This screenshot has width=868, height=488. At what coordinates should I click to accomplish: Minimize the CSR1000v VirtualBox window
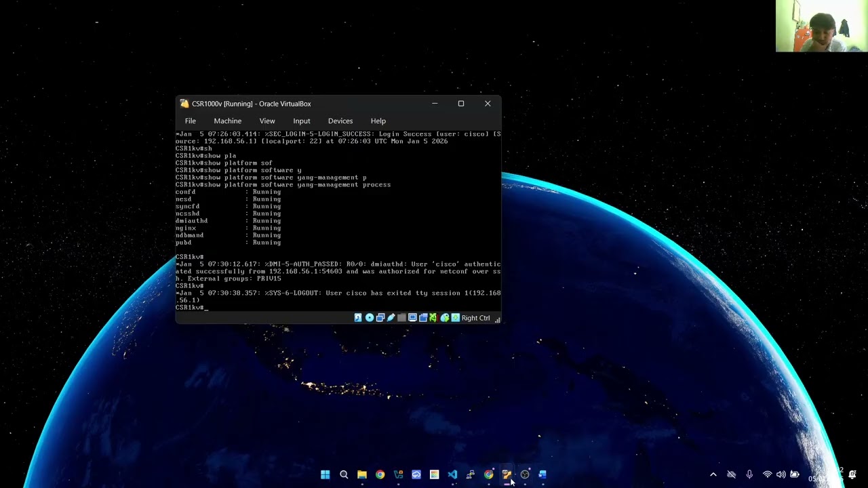[435, 104]
